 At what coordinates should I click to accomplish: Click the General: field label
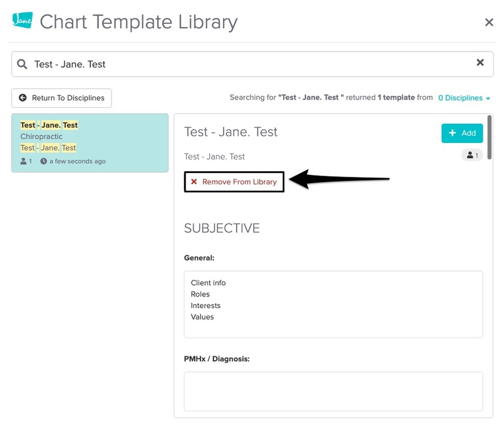pos(199,258)
